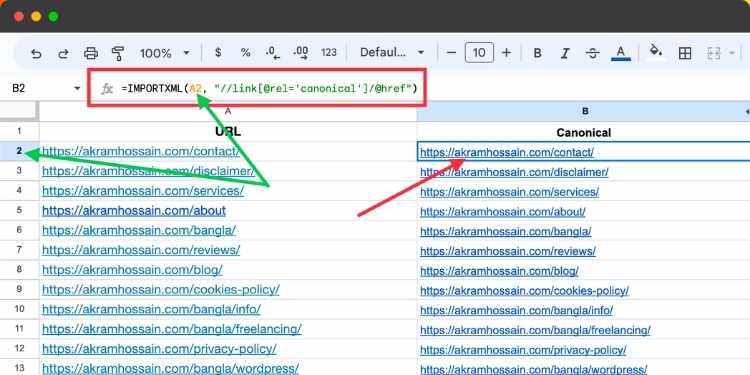Increase decimal places
This screenshot has width=750, height=375.
(x=300, y=53)
